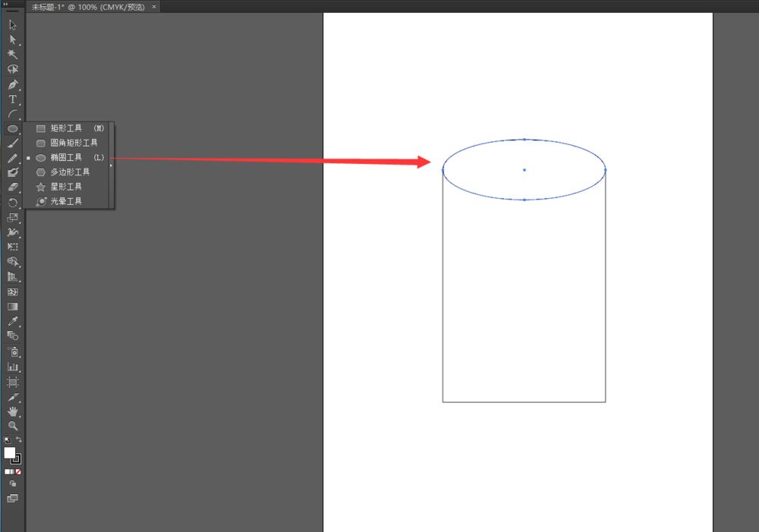Set the color to None (red slash)

coord(18,471)
